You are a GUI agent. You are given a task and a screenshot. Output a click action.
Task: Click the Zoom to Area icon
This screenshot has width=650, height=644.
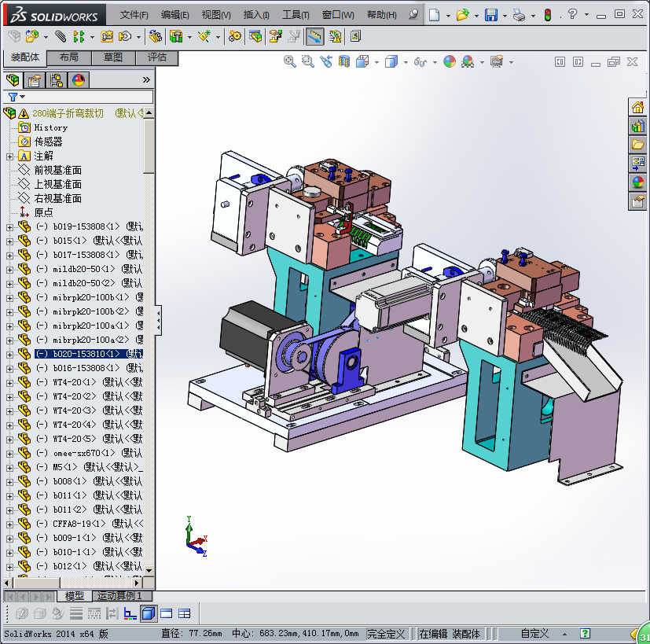click(x=307, y=61)
